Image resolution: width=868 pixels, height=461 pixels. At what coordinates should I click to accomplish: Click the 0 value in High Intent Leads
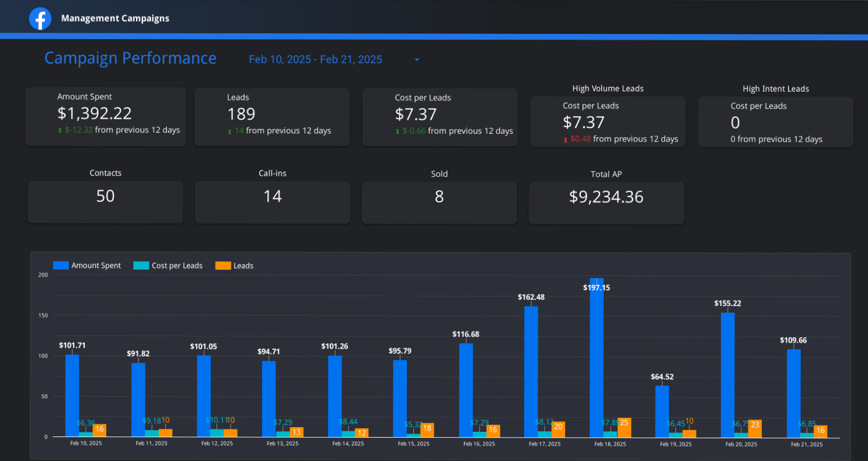coord(735,123)
